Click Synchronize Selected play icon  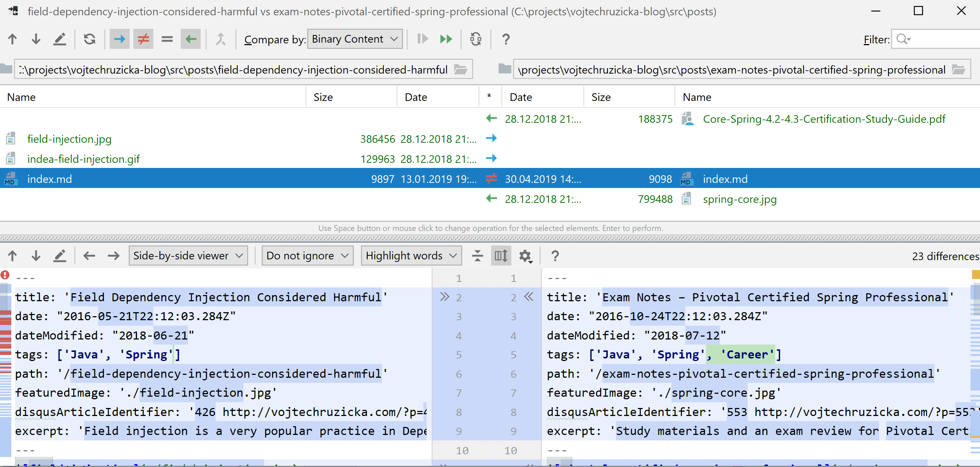coord(422,39)
